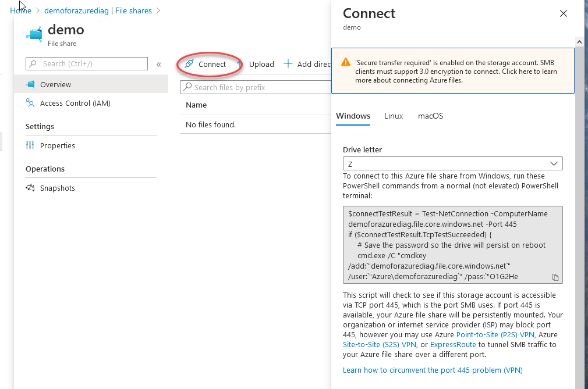This screenshot has width=588, height=389.
Task: Click the Snapshots icon in Operations
Action: pyautogui.click(x=30, y=188)
